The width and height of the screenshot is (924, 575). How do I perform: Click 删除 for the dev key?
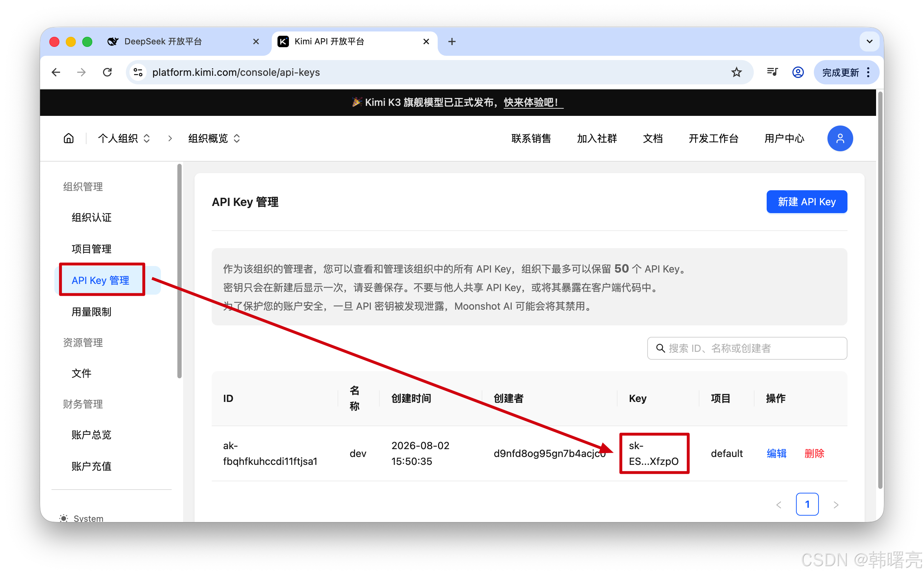814,453
